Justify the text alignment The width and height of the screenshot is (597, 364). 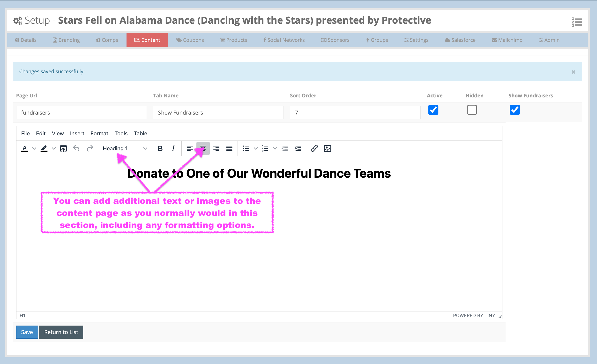[229, 148]
